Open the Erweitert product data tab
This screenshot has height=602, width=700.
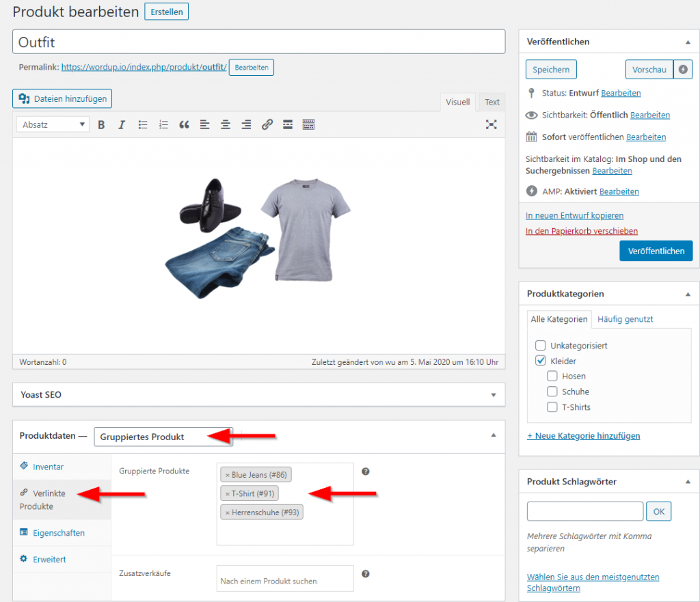pyautogui.click(x=62, y=560)
